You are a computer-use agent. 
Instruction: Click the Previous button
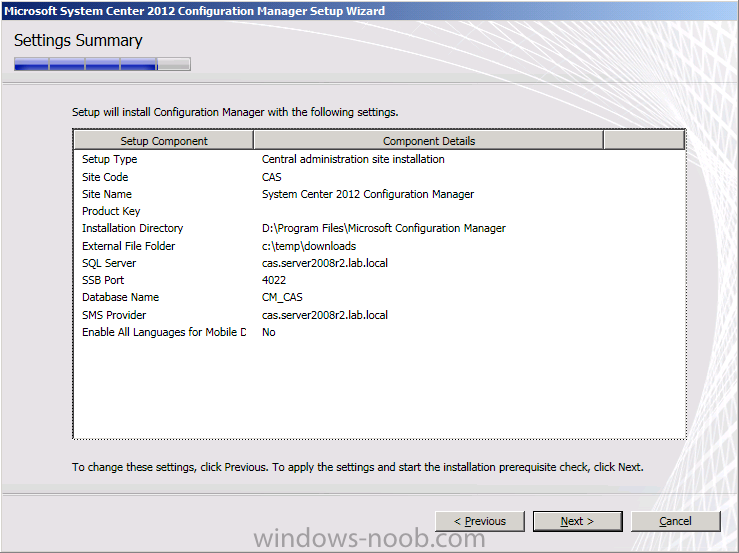coord(480,521)
